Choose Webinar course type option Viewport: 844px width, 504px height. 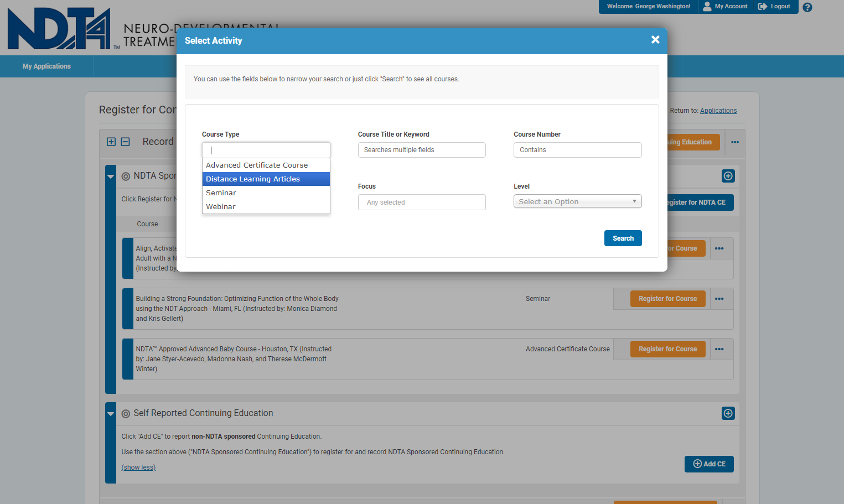pos(266,206)
